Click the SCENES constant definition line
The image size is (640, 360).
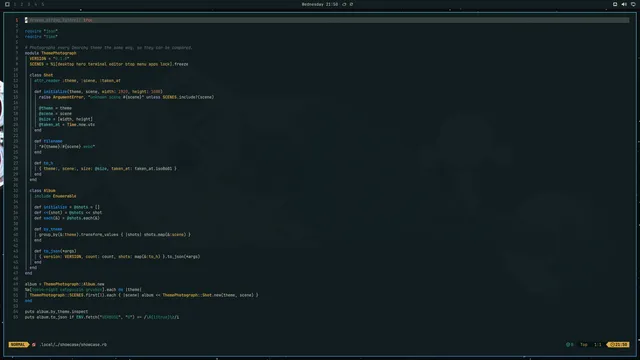point(109,64)
